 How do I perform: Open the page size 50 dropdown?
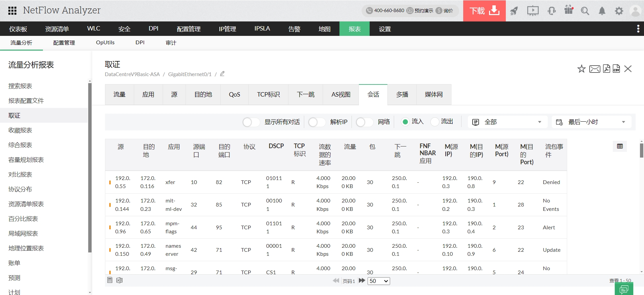[379, 281]
